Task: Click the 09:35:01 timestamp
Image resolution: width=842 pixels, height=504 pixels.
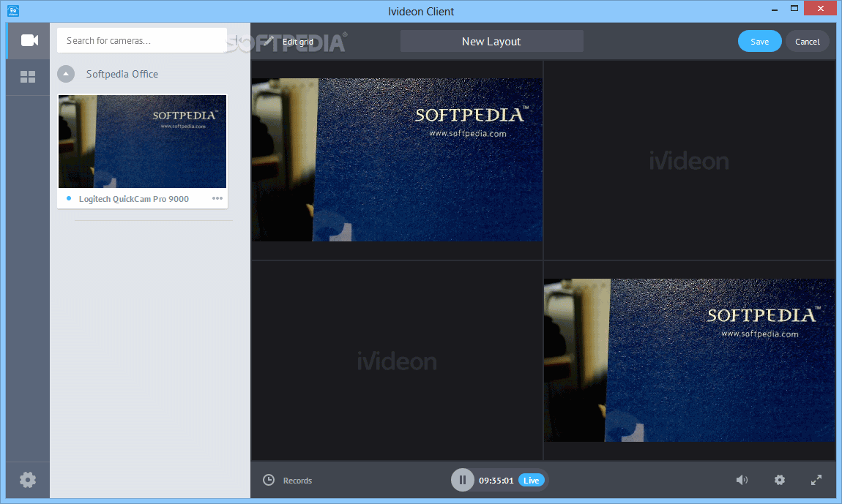Action: point(496,481)
